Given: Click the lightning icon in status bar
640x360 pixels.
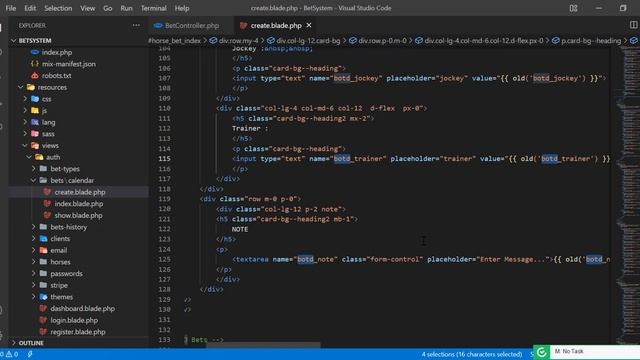Looking at the screenshot, I should click(30, 354).
